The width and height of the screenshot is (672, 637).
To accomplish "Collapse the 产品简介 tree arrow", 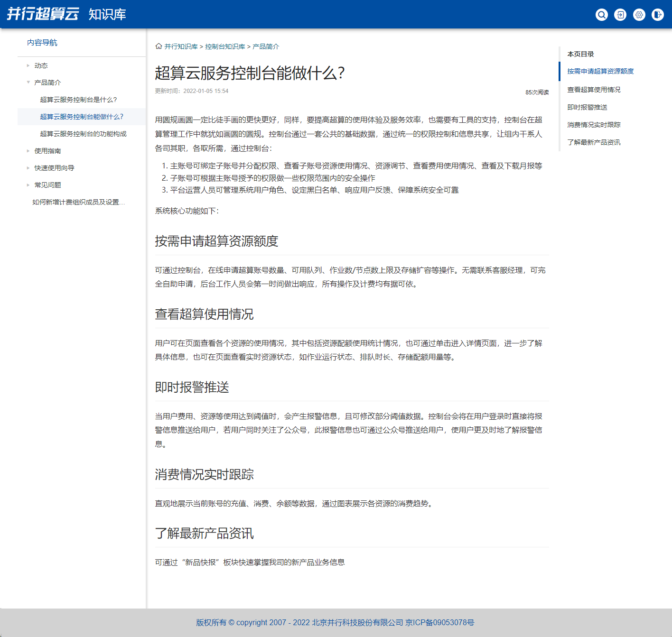I will (28, 82).
